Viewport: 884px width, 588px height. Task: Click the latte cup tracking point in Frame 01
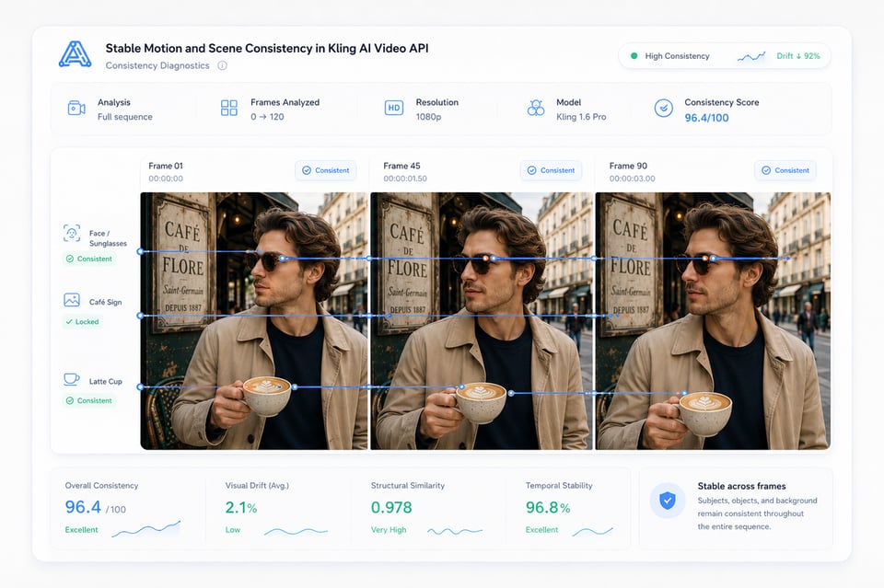pyautogui.click(x=295, y=386)
